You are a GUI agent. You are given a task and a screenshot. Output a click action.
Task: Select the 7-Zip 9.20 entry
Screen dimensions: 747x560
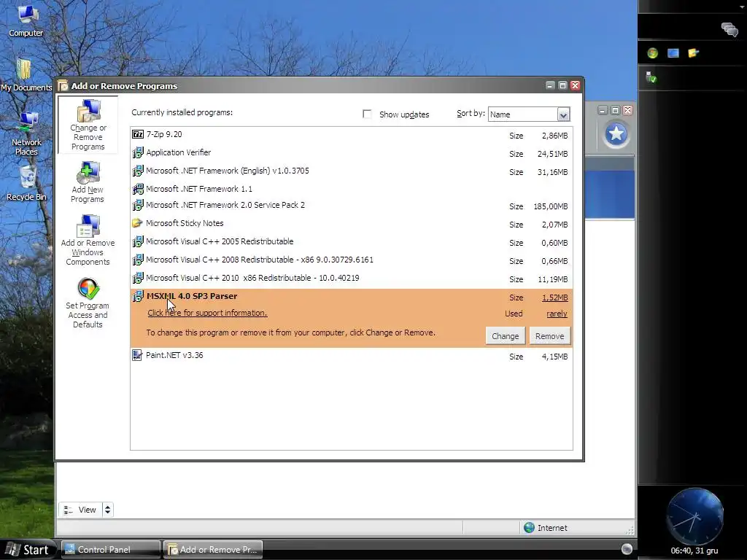352,135
